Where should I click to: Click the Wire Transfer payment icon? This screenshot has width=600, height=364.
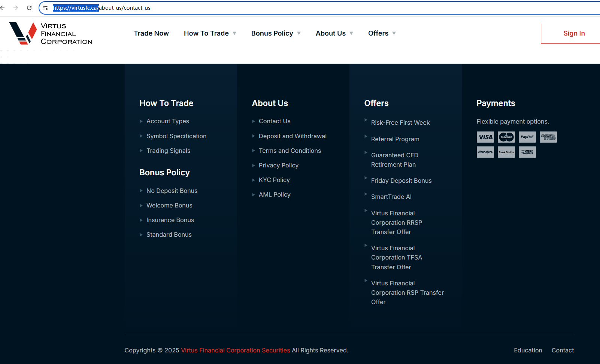click(x=527, y=152)
